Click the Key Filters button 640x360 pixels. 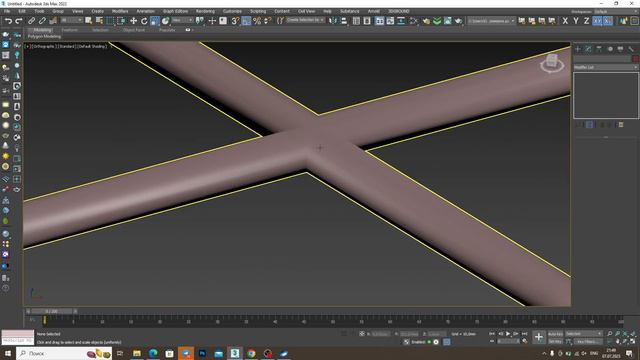588,342
